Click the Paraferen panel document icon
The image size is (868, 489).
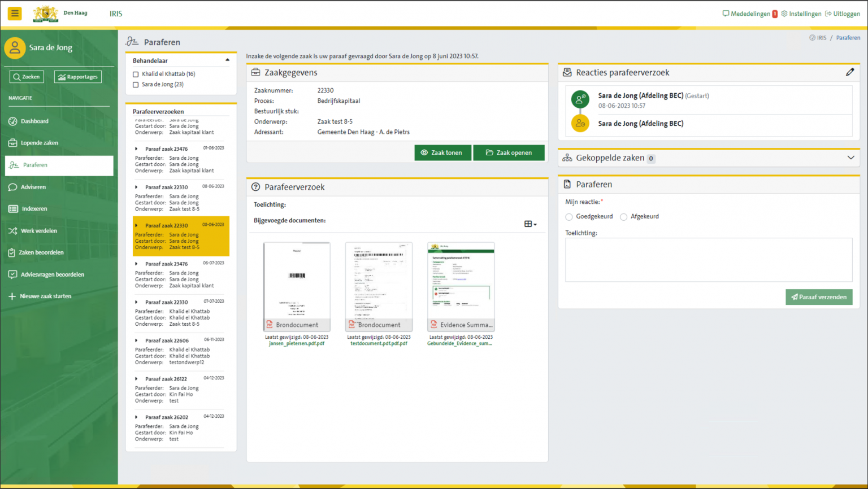(x=567, y=185)
